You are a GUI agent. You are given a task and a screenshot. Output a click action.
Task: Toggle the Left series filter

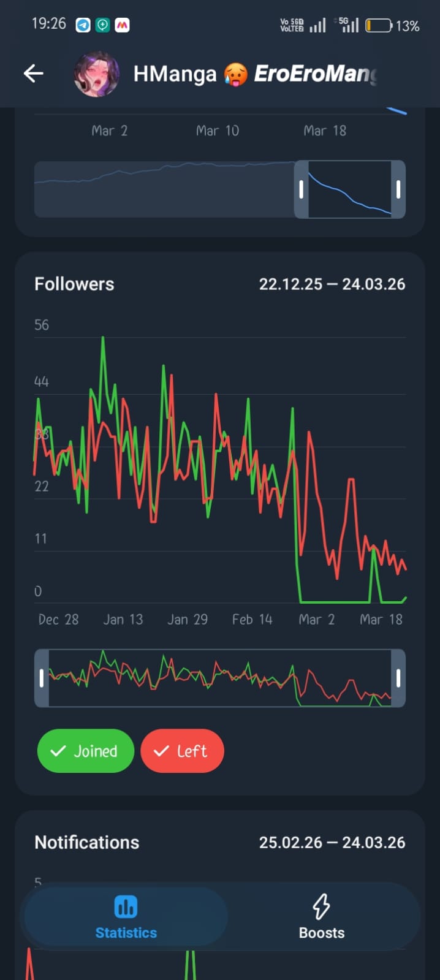tap(182, 751)
